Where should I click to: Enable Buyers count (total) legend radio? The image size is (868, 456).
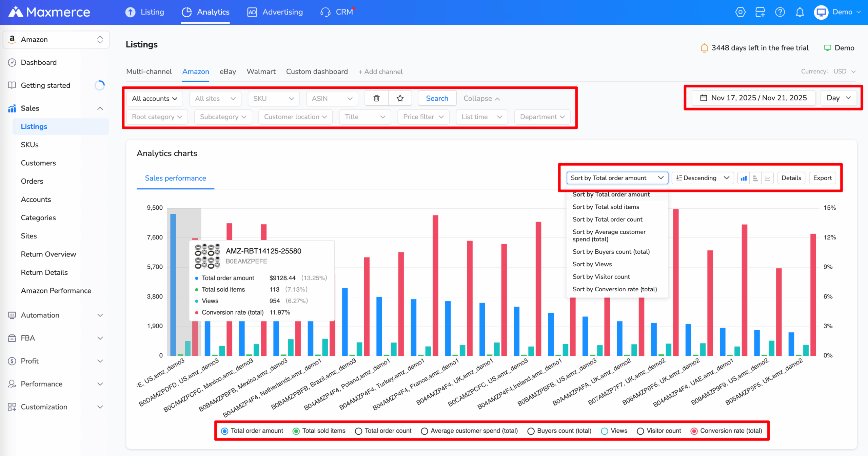[x=531, y=431]
